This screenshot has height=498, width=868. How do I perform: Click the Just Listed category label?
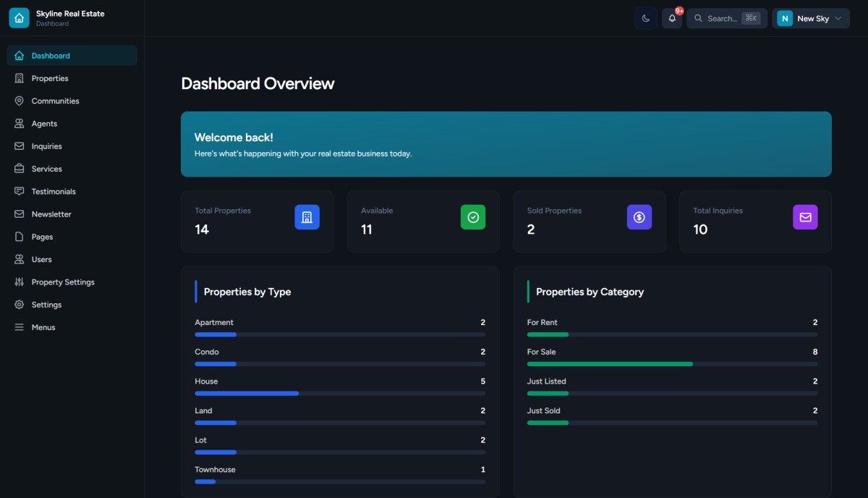[x=547, y=381]
